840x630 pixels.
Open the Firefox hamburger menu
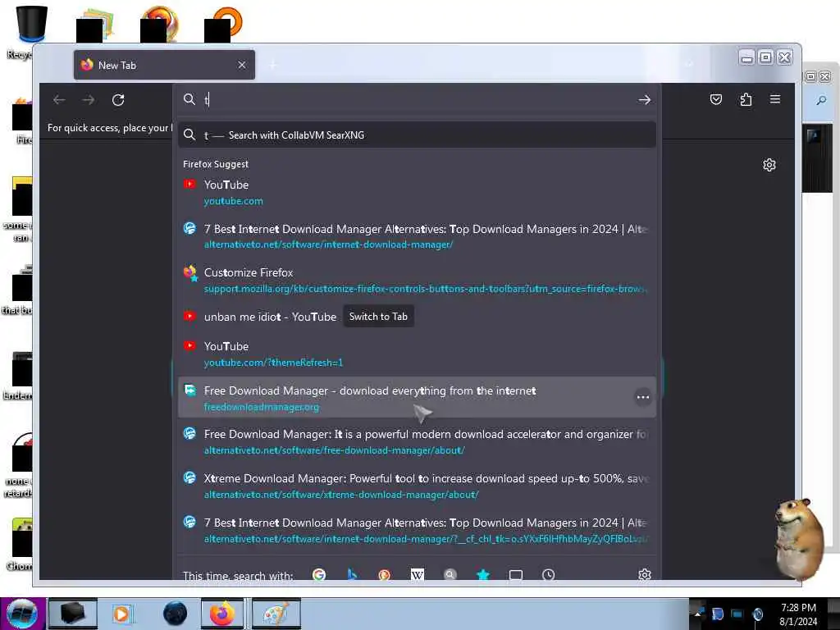tap(774, 99)
